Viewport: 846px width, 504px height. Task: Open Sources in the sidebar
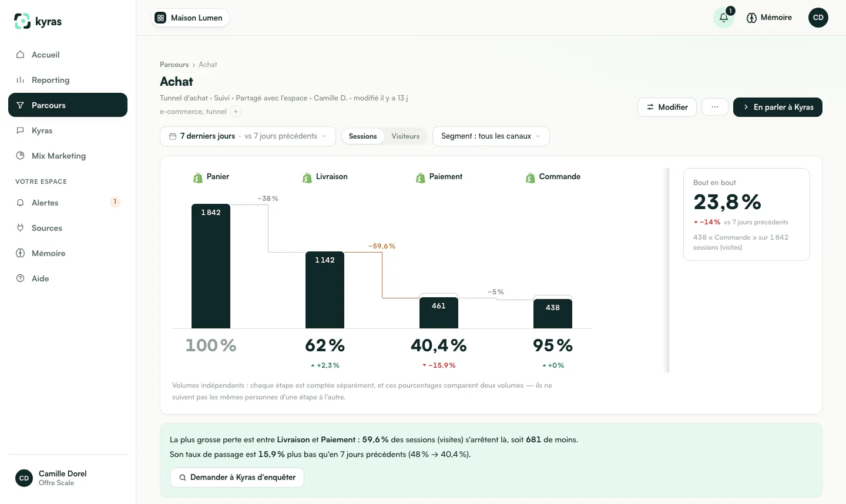click(68, 228)
